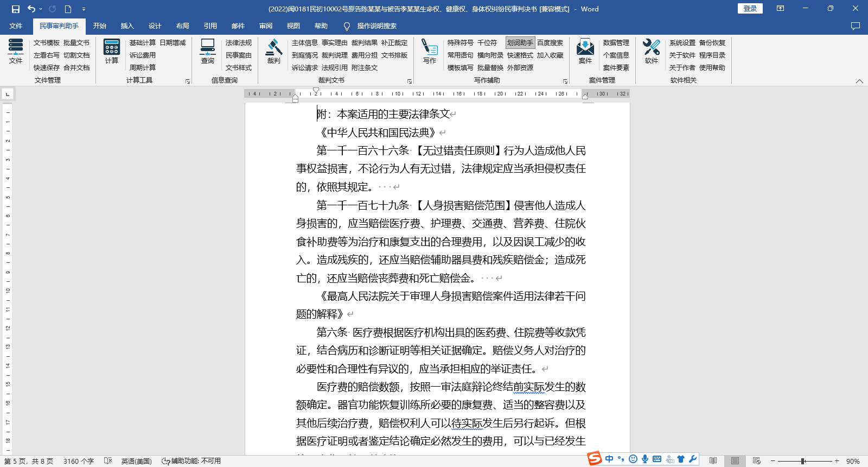The image size is (868, 467).
Task: Click the 裁判 gavel icon
Action: pos(274,52)
